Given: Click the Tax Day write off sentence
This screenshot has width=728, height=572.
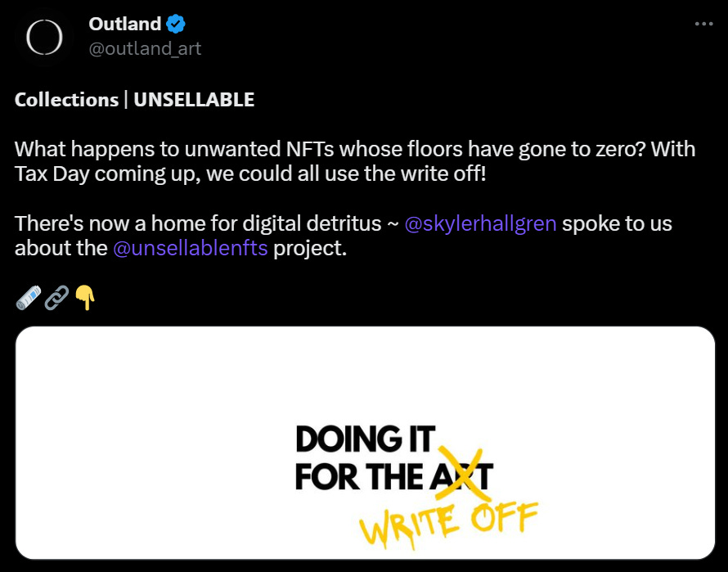Looking at the screenshot, I should (249, 174).
